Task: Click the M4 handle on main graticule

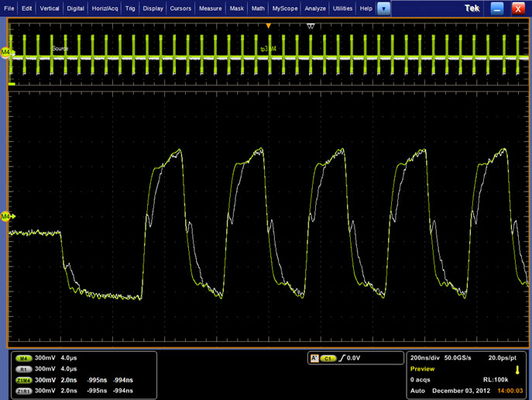Action: (6, 216)
